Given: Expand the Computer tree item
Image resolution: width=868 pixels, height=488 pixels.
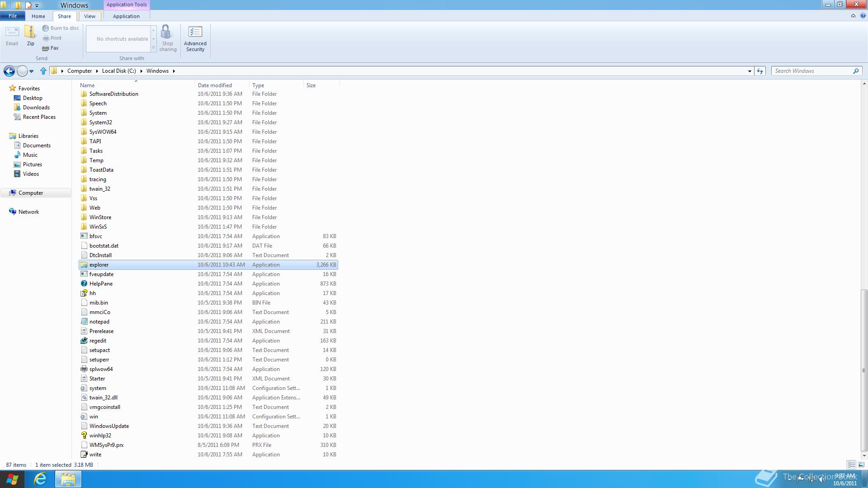Looking at the screenshot, I should [x=4, y=192].
